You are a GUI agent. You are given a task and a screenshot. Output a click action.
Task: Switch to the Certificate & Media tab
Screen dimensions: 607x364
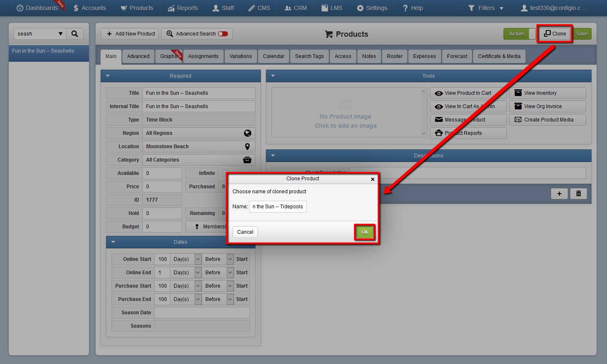(x=499, y=56)
